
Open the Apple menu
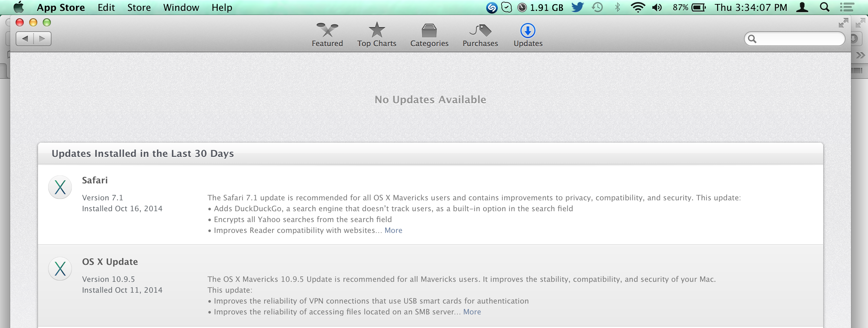(x=19, y=7)
